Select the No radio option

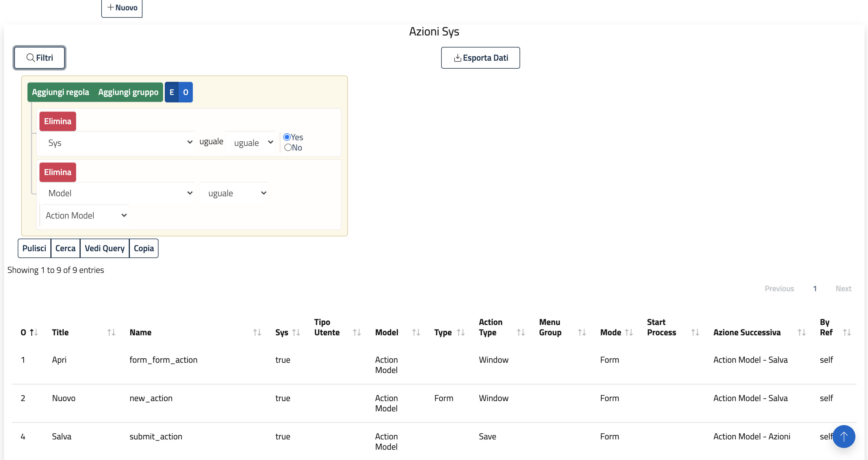(288, 148)
